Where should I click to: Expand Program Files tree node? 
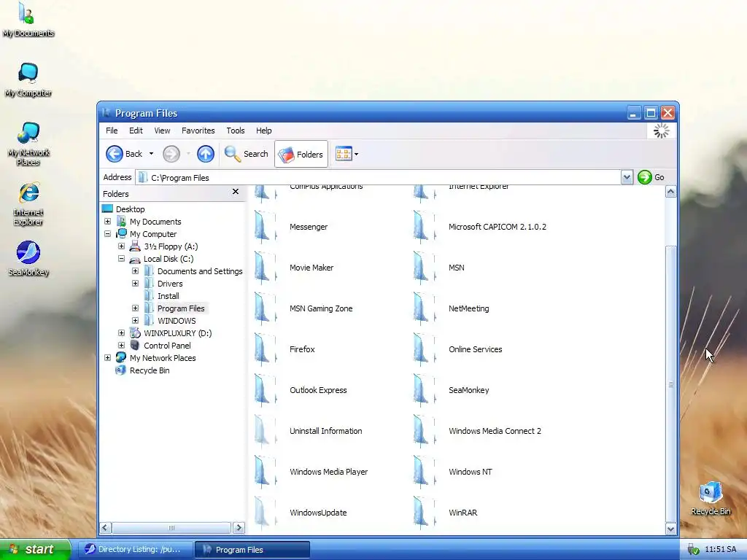point(135,308)
